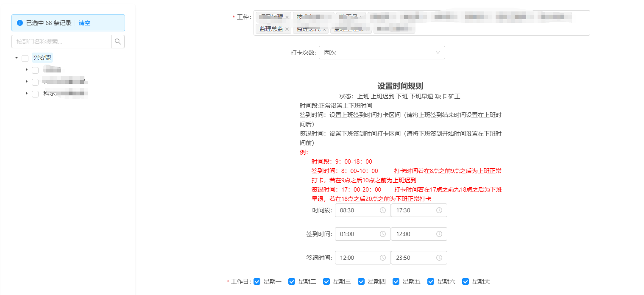The height and width of the screenshot is (295, 644).
Task: Click the text 时间段:正常设置上下班时间
Action: click(x=336, y=106)
